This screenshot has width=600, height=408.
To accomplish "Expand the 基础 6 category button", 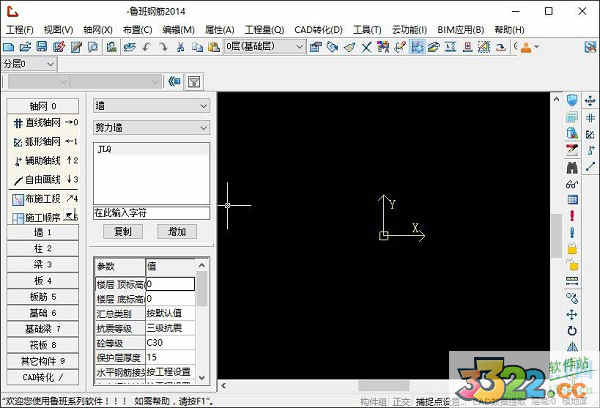I will click(x=43, y=313).
